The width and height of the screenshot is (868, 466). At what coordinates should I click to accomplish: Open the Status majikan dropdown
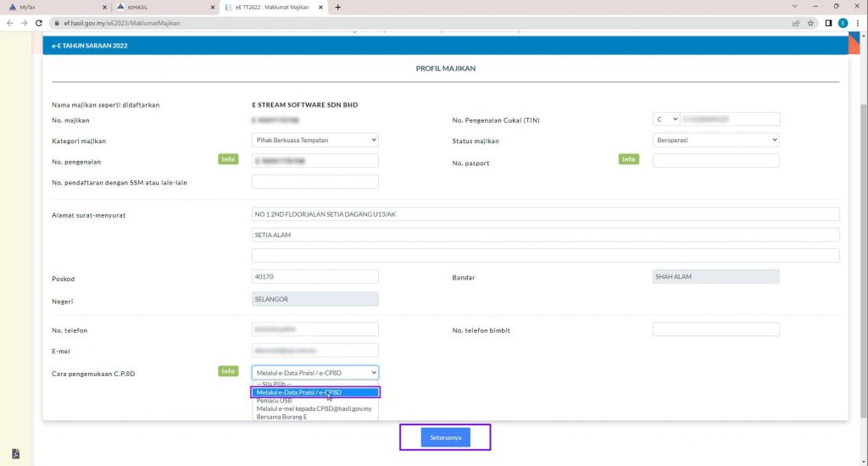715,140
